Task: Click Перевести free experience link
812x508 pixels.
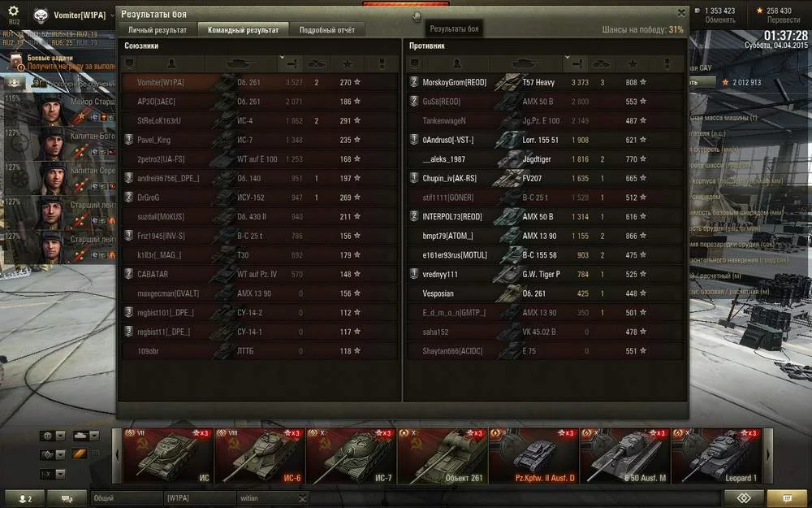Action: [784, 20]
